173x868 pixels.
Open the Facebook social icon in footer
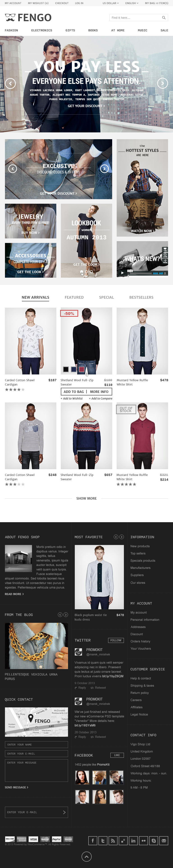(93, 841)
